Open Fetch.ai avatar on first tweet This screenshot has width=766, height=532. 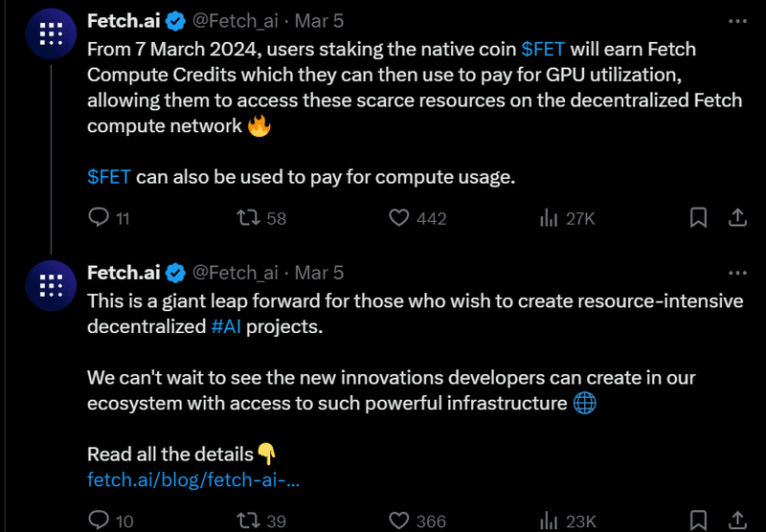[51, 33]
